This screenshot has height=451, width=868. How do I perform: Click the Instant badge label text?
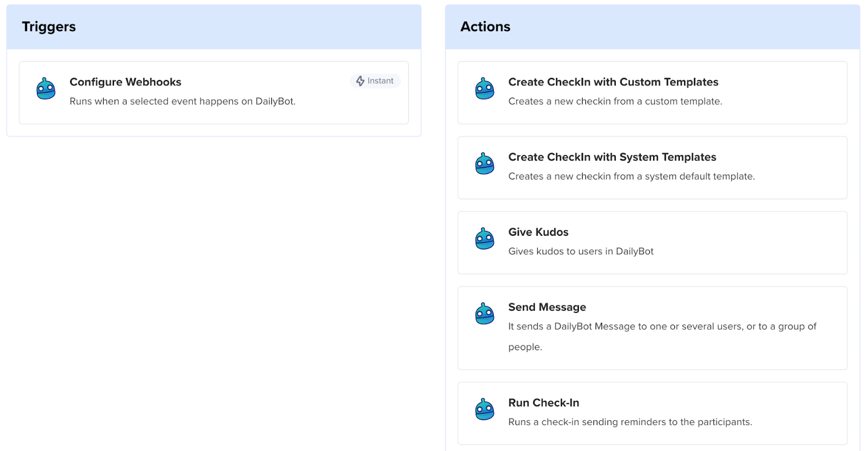pyautogui.click(x=380, y=81)
